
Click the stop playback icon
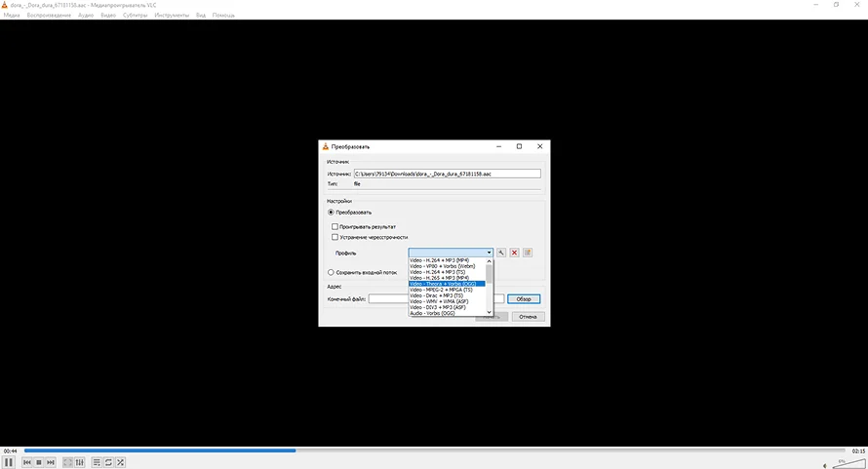[39, 462]
